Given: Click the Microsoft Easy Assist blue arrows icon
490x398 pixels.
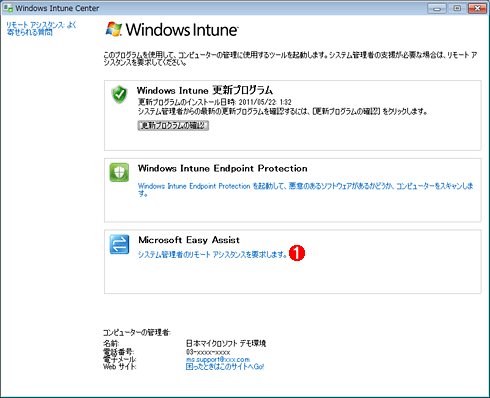Looking at the screenshot, I should (119, 244).
